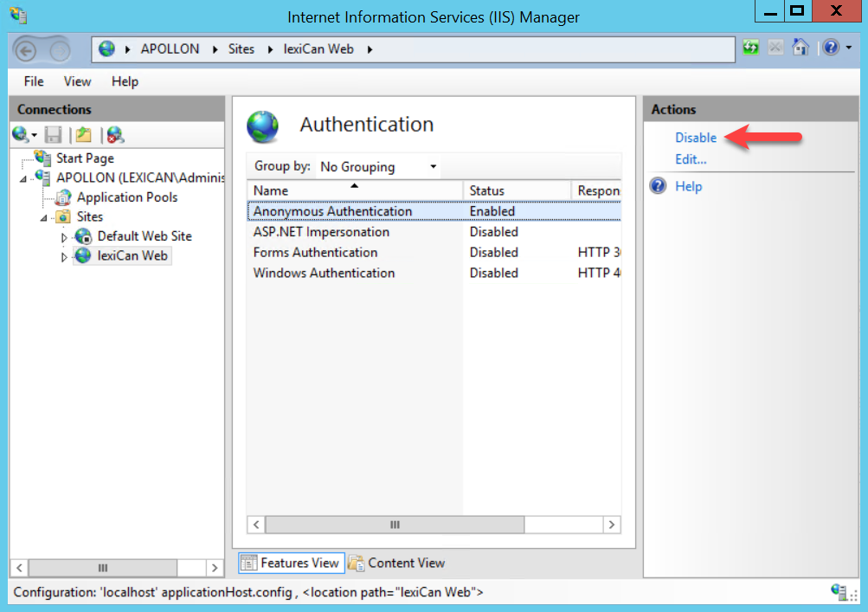Open the Group by No Grouping dropdown

tap(379, 167)
